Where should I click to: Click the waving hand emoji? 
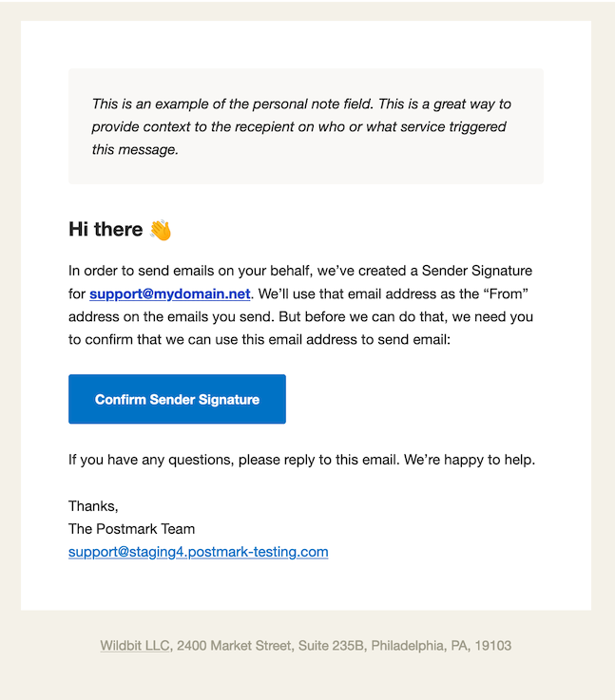(x=161, y=230)
